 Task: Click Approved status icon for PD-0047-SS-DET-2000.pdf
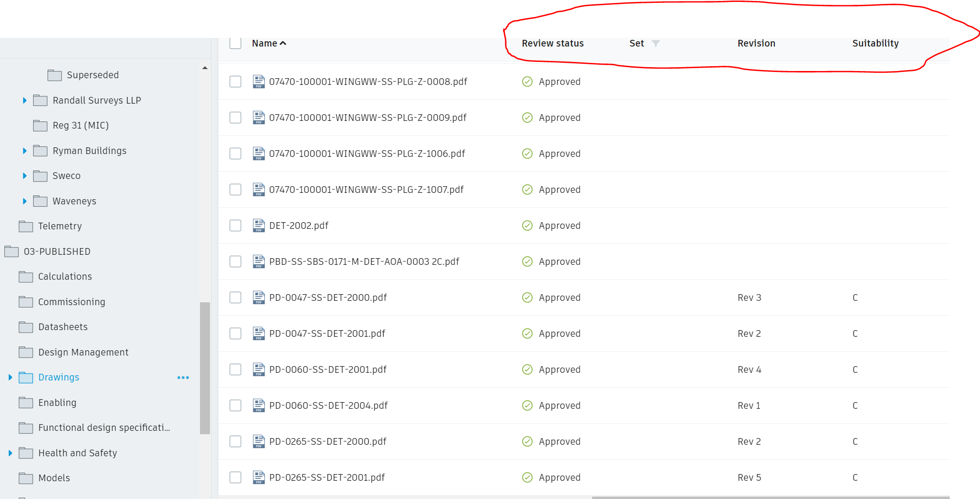click(x=527, y=297)
